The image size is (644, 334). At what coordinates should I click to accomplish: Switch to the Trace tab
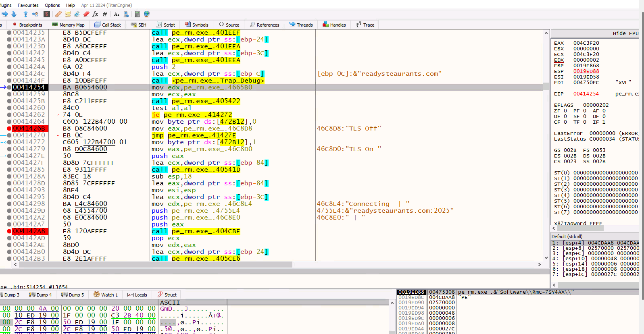[365, 25]
